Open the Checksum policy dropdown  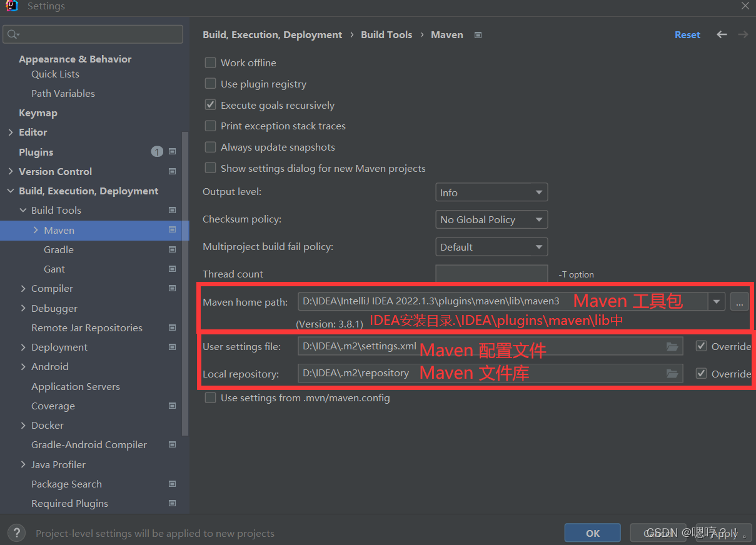[491, 219]
